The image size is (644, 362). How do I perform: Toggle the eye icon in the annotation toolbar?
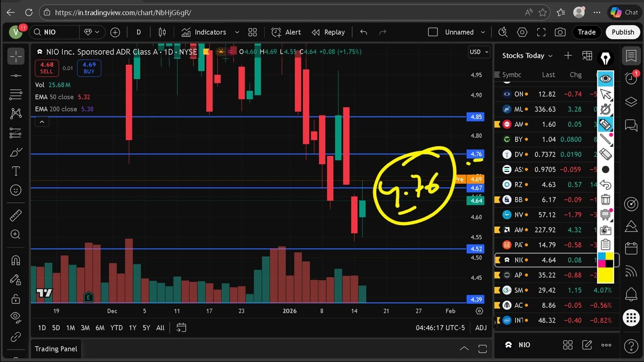pos(606,78)
